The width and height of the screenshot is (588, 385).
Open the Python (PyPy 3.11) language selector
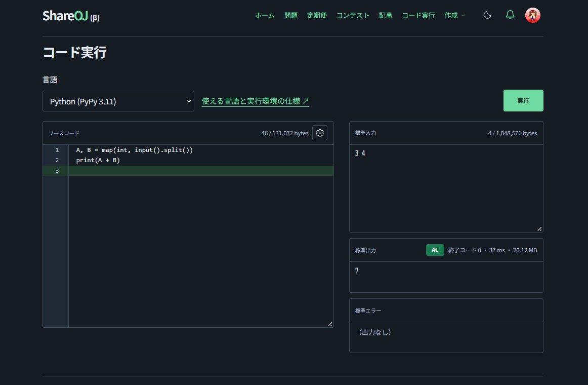click(x=118, y=101)
